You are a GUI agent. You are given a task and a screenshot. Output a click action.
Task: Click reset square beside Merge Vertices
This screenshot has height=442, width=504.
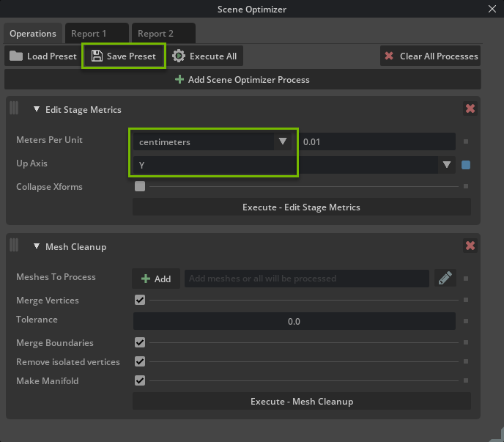[466, 300]
